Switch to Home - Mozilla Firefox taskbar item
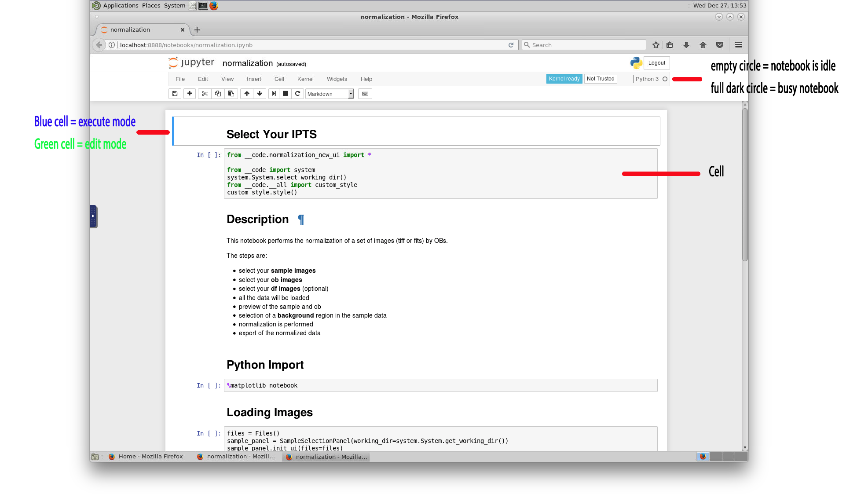868x494 pixels. pyautogui.click(x=146, y=457)
